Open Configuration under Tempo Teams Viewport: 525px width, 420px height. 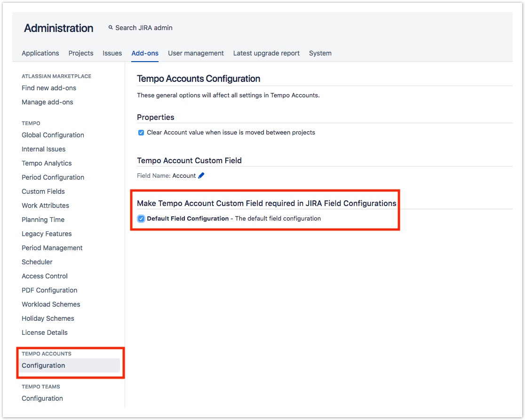coord(42,398)
